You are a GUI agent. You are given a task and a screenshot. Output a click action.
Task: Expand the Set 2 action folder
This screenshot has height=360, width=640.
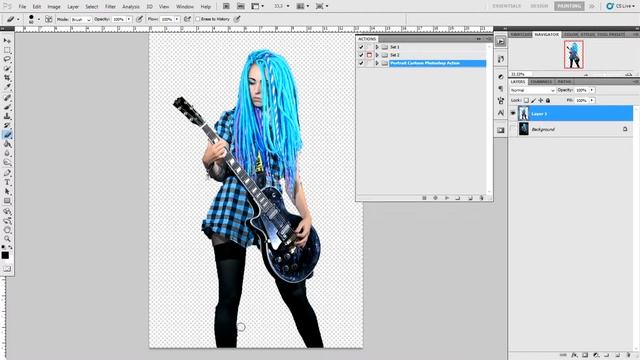[x=377, y=55]
